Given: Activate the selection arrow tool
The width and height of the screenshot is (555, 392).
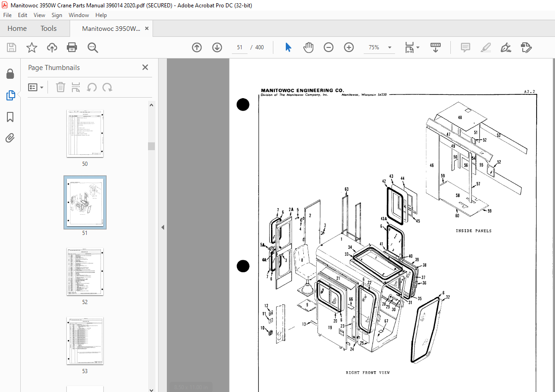Looking at the screenshot, I should [x=288, y=47].
